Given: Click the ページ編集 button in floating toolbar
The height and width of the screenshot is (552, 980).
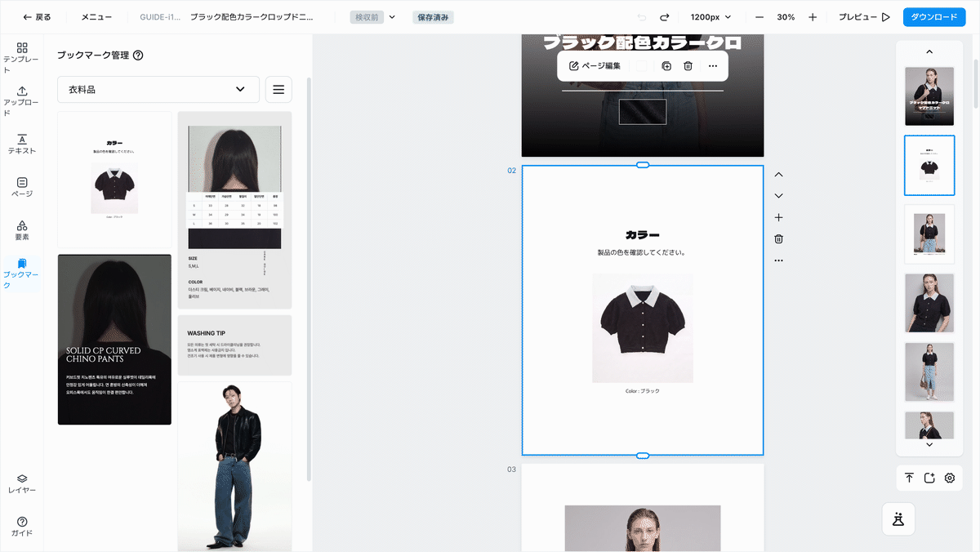Looking at the screenshot, I should [595, 65].
